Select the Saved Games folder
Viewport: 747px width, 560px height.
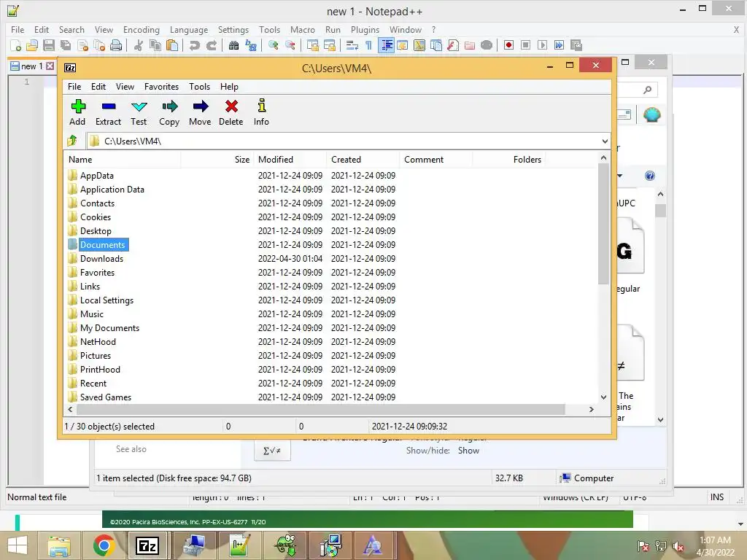[105, 397]
